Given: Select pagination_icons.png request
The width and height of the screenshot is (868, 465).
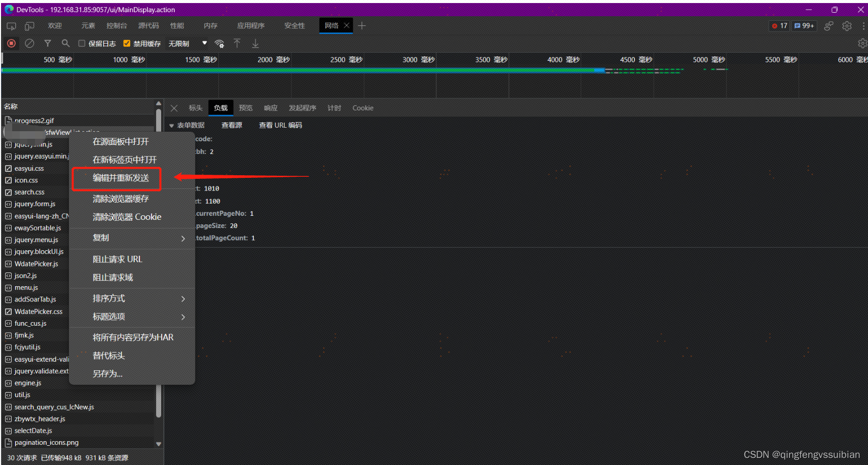Looking at the screenshot, I should [78, 442].
